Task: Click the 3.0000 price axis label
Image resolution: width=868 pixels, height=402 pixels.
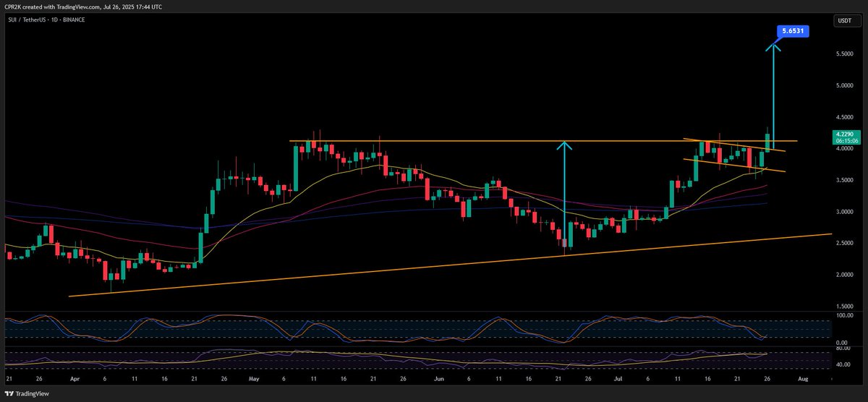Action: click(844, 212)
